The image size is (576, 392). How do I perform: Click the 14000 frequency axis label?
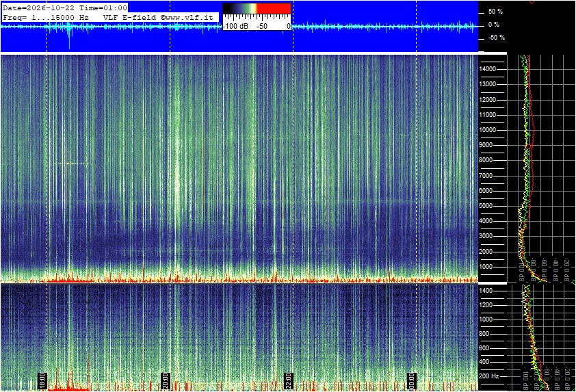pyautogui.click(x=488, y=69)
